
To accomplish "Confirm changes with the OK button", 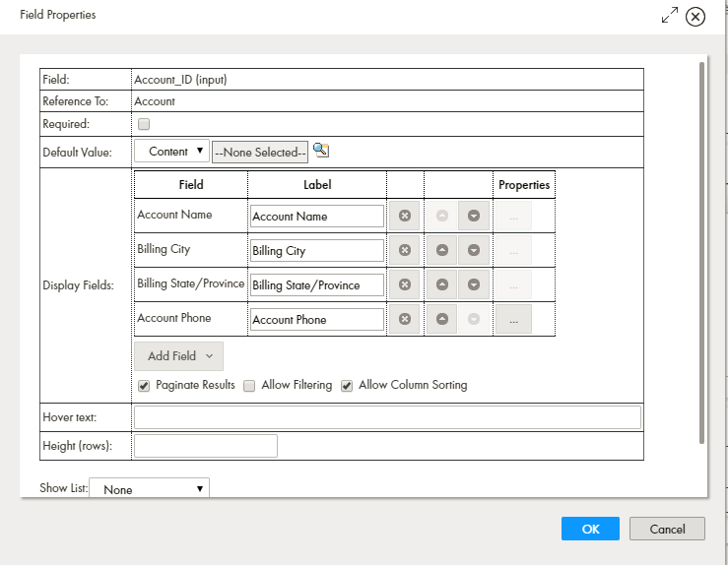I will (590, 529).
